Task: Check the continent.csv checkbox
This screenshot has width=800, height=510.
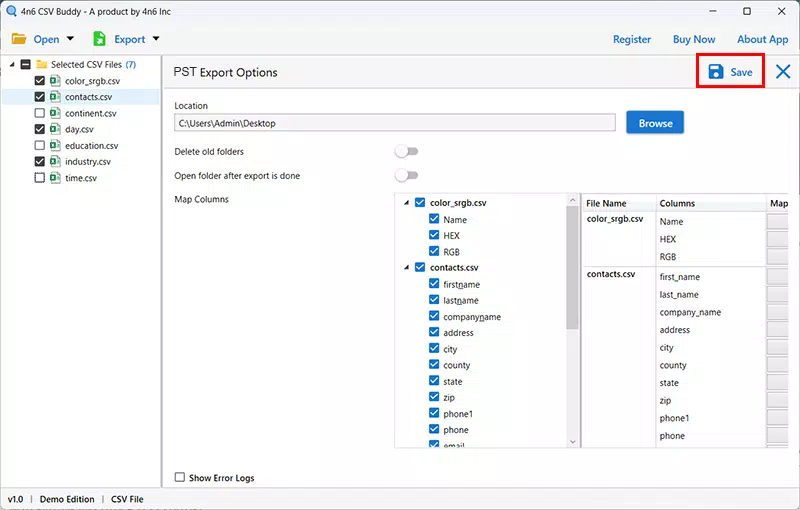Action: pos(39,113)
